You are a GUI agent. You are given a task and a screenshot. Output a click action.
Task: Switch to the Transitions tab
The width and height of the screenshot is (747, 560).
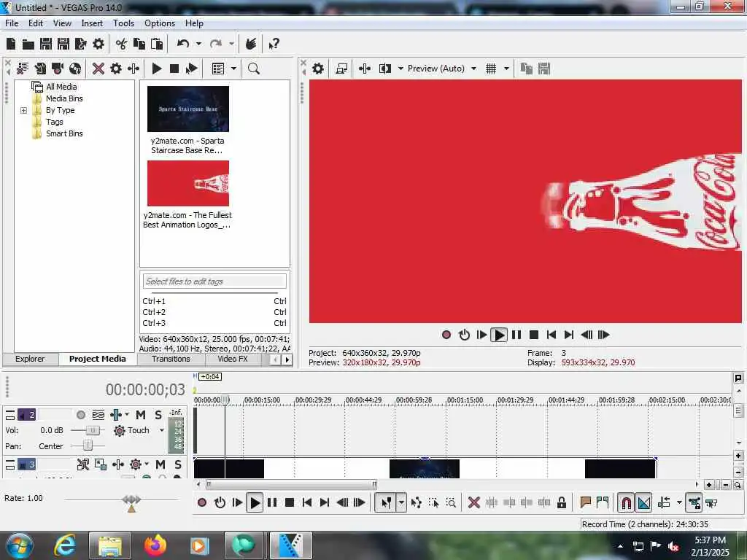tap(171, 359)
